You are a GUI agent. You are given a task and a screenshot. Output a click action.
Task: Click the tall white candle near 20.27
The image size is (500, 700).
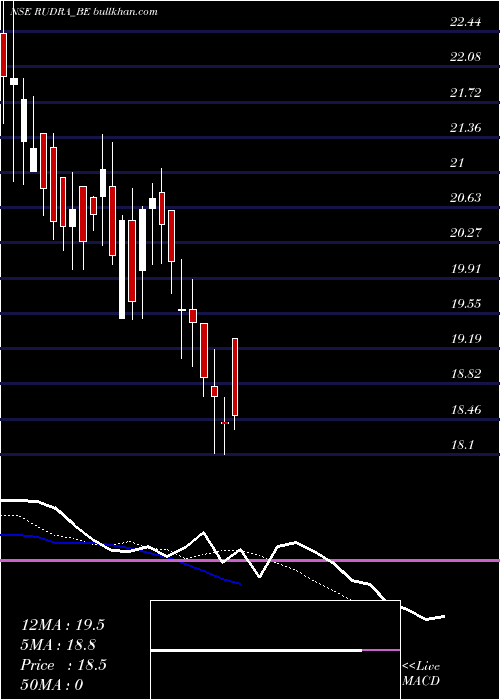coord(122,269)
